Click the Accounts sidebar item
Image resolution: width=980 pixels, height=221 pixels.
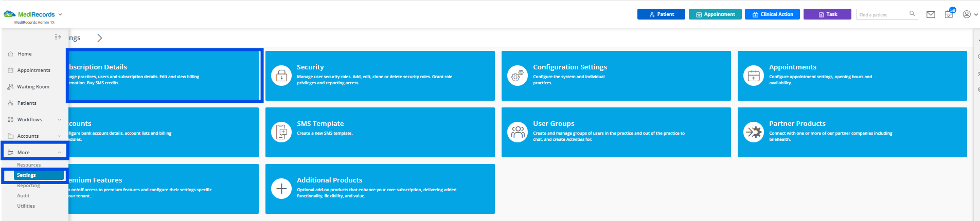[34, 136]
